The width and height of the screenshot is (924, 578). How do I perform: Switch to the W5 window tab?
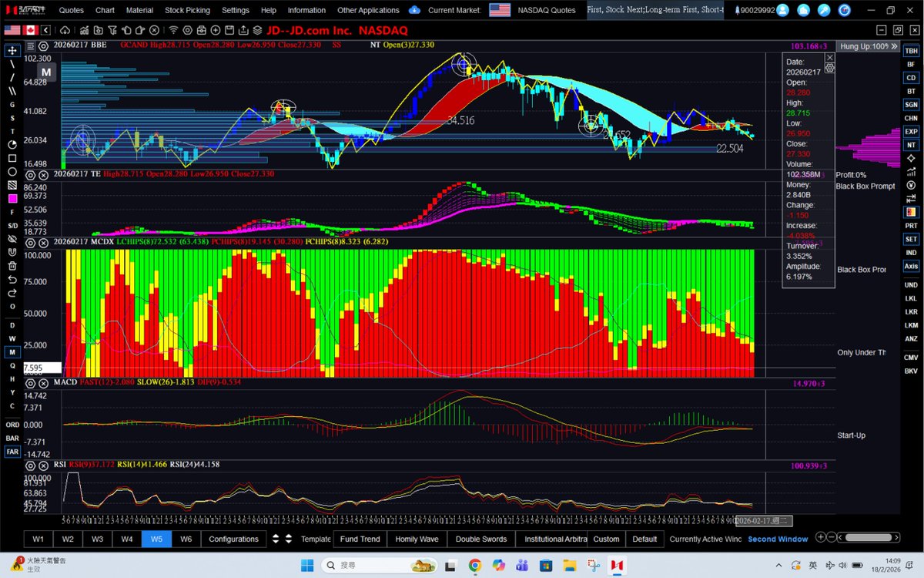pos(156,539)
